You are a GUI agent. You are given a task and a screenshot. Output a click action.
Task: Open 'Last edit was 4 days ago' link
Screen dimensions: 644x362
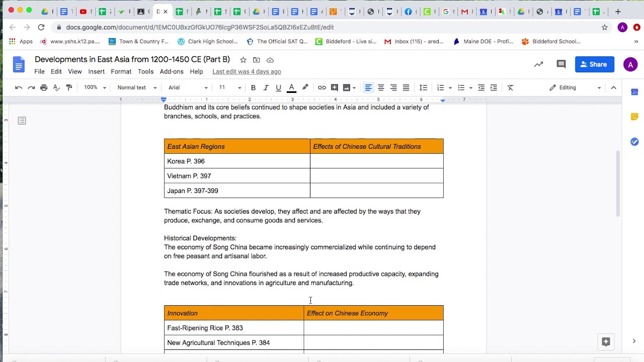[247, 71]
